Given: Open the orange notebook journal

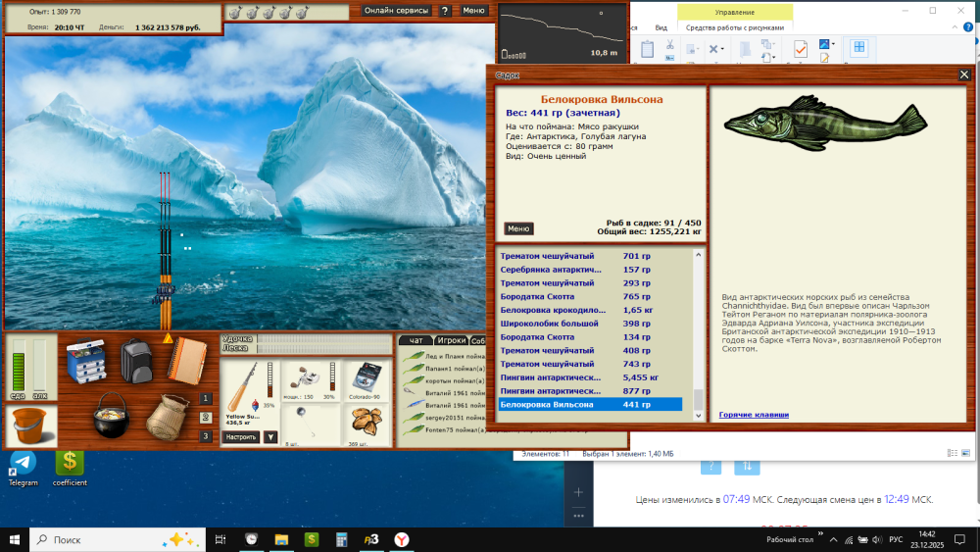Looking at the screenshot, I should click(x=187, y=362).
